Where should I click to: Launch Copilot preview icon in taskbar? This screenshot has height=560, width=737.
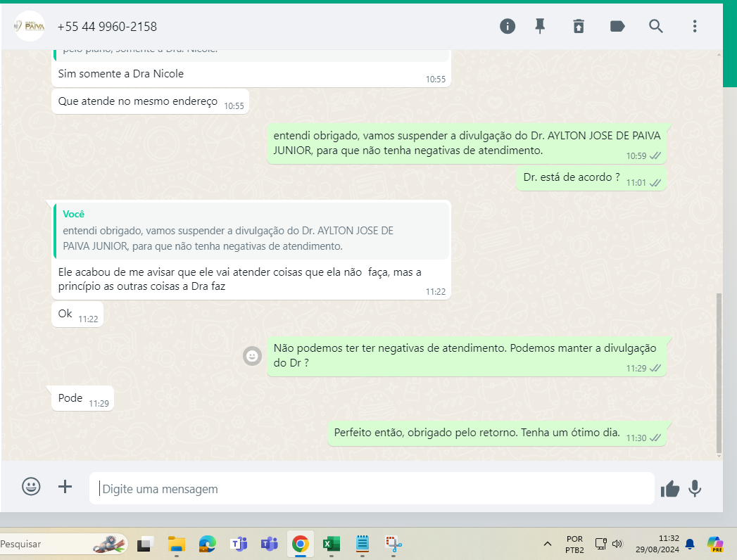point(715,544)
